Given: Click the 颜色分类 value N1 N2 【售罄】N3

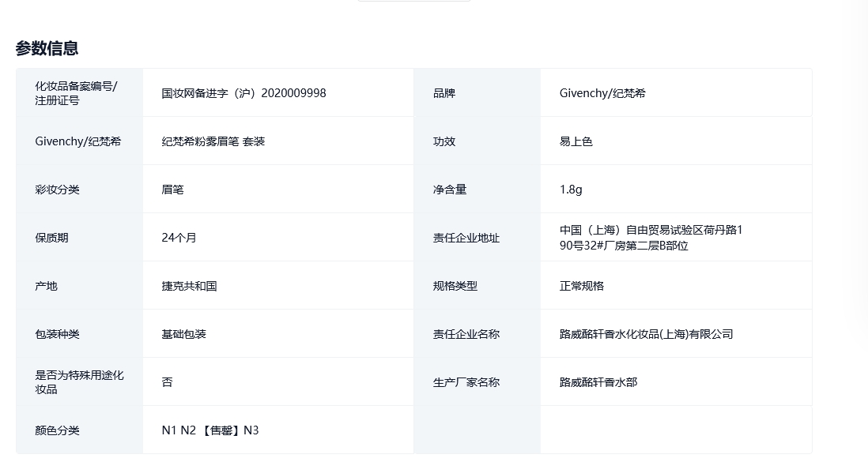Looking at the screenshot, I should pyautogui.click(x=210, y=430).
